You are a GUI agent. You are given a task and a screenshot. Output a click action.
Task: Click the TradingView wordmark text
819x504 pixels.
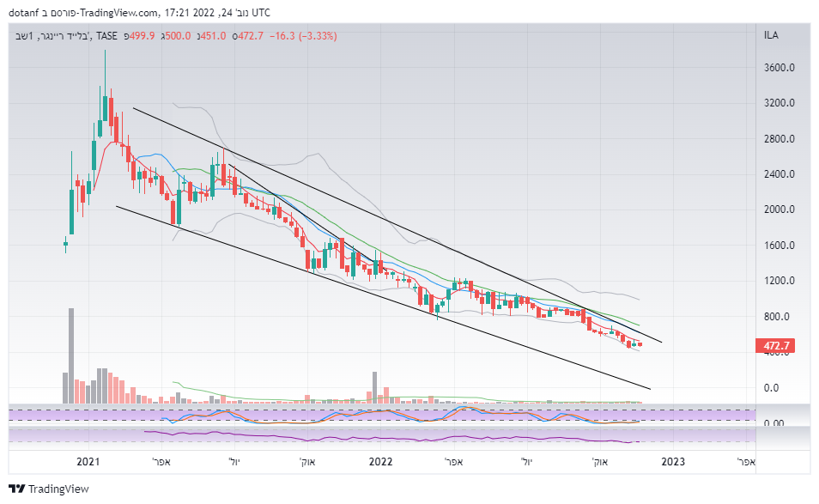[x=58, y=489]
